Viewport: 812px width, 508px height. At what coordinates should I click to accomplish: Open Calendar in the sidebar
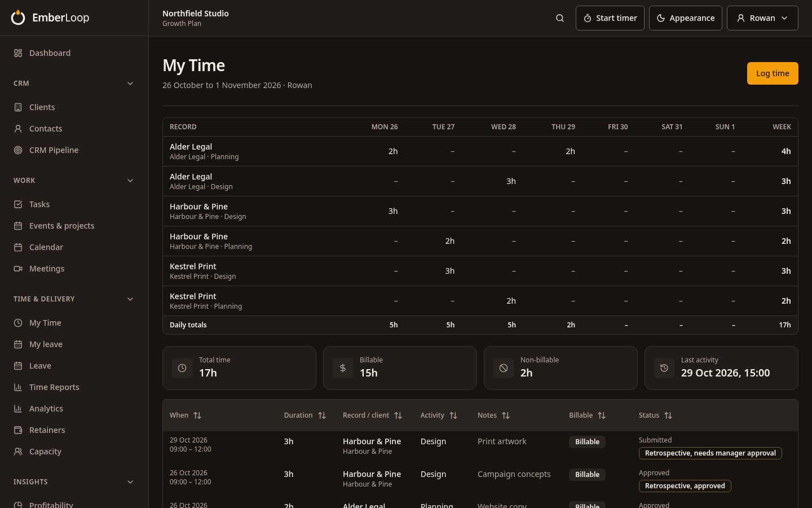click(74, 247)
